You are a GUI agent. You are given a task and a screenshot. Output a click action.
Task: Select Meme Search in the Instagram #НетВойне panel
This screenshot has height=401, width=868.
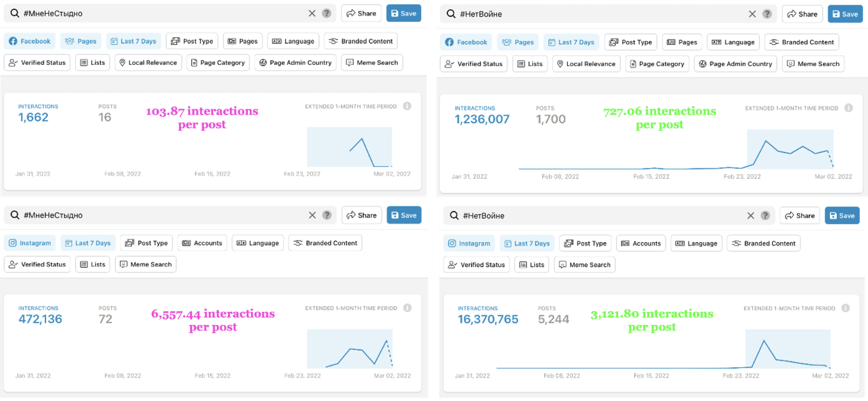pyautogui.click(x=584, y=265)
